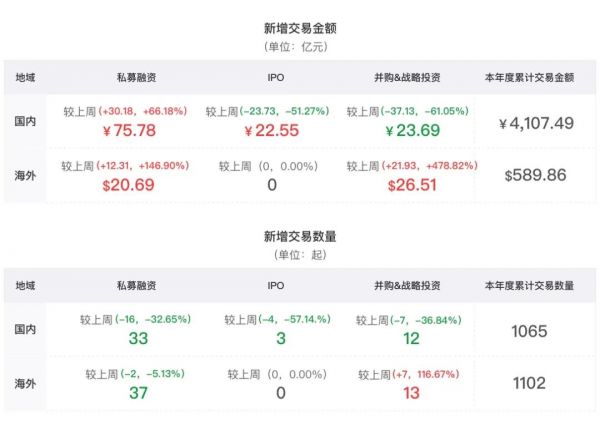Click the 33 domestic private financing count
Image resolution: width=600 pixels, height=430 pixels.
click(138, 339)
